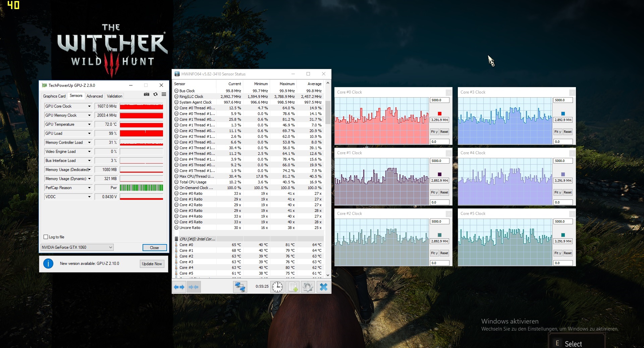Reset the HWiNFO clock timer icon
The image size is (644, 348).
pos(277,287)
